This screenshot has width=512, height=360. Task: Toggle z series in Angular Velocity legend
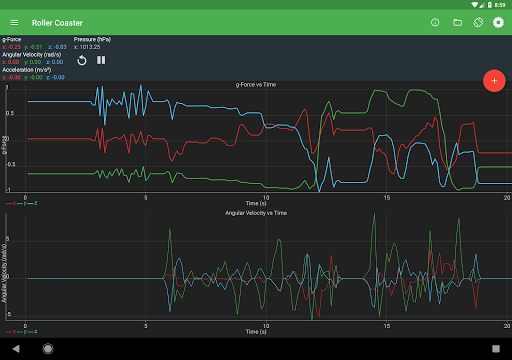click(x=32, y=332)
